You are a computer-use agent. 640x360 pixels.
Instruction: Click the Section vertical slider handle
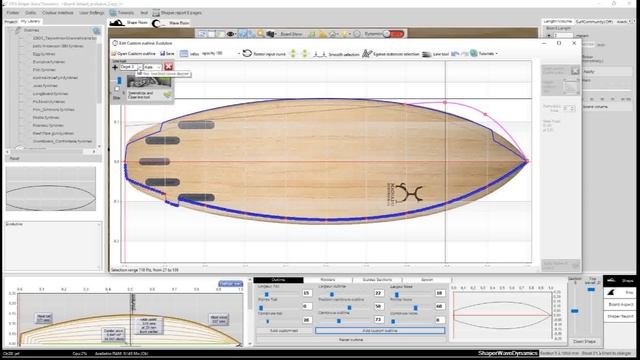575,311
